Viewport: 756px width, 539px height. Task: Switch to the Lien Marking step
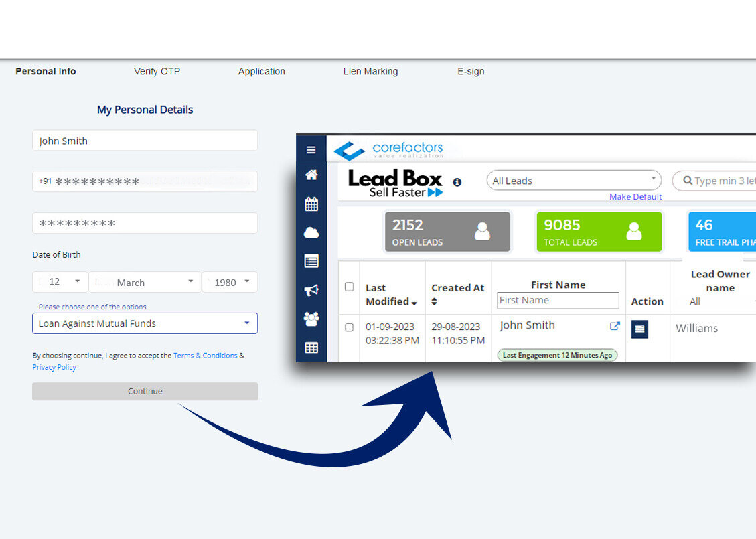(x=371, y=72)
